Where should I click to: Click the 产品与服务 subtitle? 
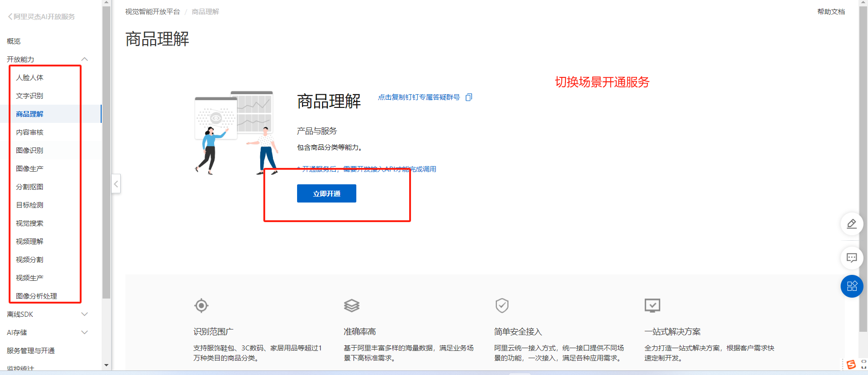(317, 131)
